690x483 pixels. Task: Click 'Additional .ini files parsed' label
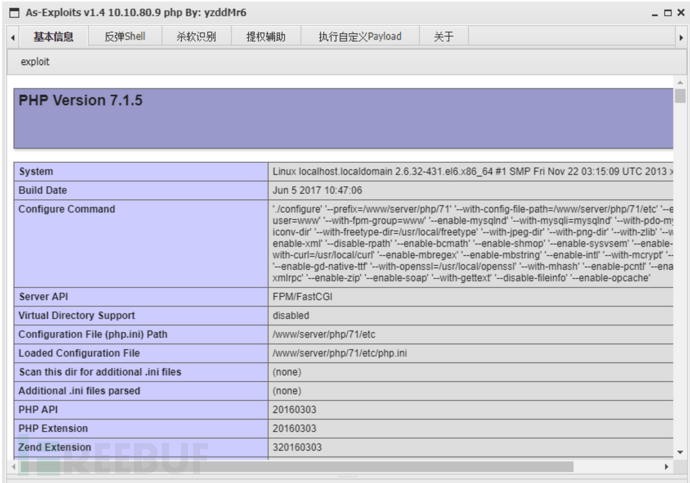[x=79, y=391]
